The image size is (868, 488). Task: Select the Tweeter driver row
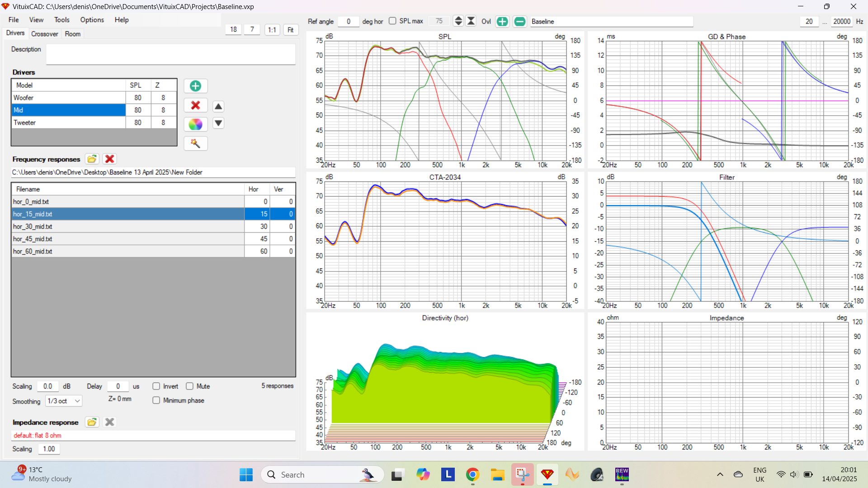click(94, 122)
